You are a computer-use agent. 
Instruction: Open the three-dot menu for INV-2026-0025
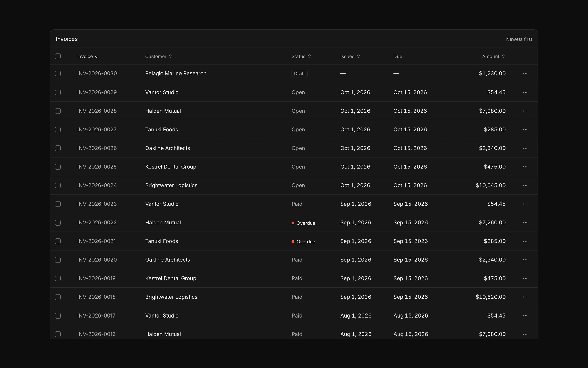coord(525,167)
